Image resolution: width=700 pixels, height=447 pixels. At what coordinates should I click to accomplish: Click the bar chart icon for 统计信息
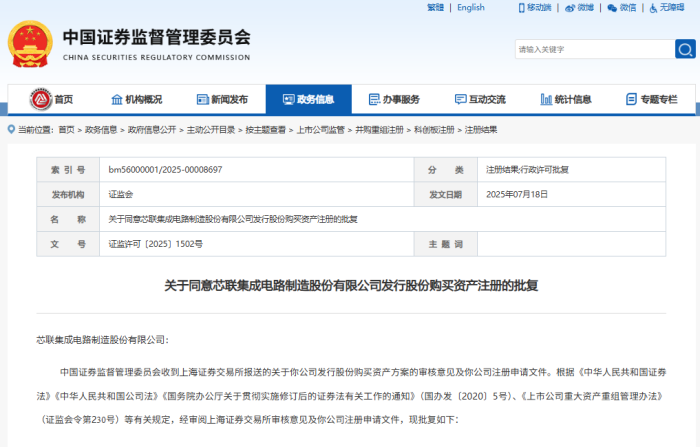click(x=545, y=99)
